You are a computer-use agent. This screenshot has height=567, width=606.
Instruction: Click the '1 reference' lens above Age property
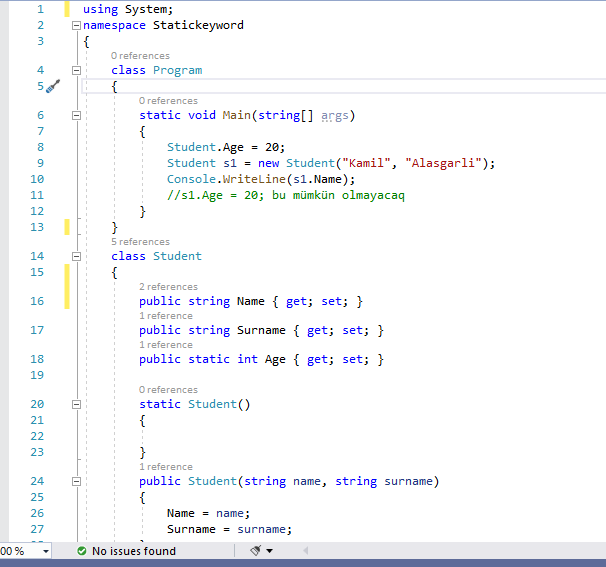166,345
